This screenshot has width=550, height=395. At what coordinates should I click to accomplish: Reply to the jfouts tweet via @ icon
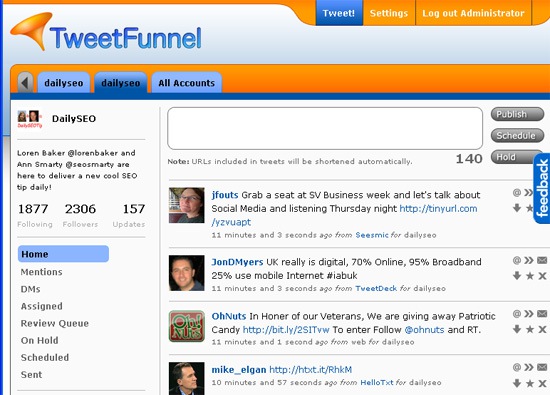(517, 192)
